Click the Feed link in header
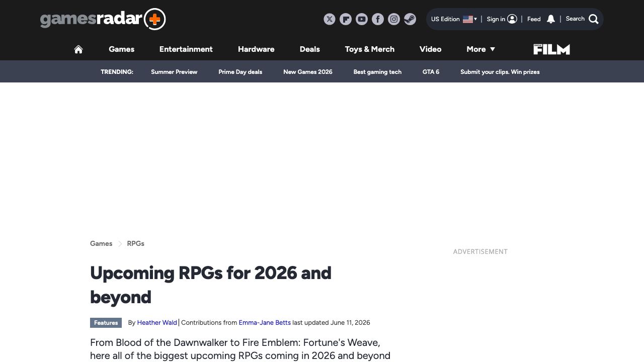 534,19
